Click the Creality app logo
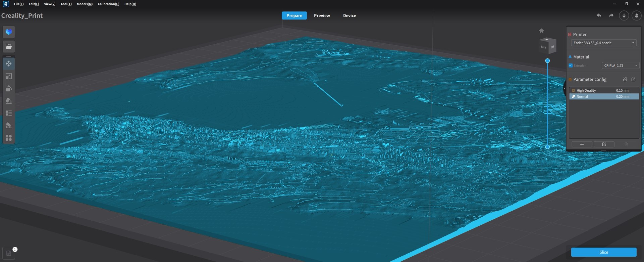This screenshot has width=644, height=262. [x=6, y=4]
